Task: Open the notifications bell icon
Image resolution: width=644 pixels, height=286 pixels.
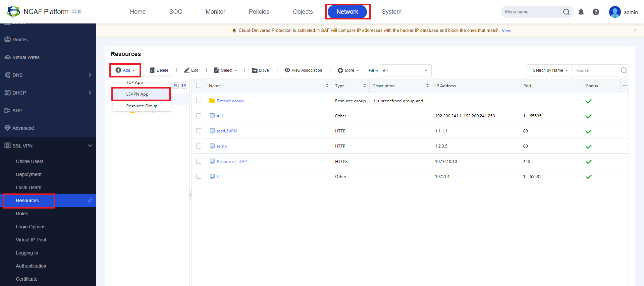Action: tap(581, 12)
